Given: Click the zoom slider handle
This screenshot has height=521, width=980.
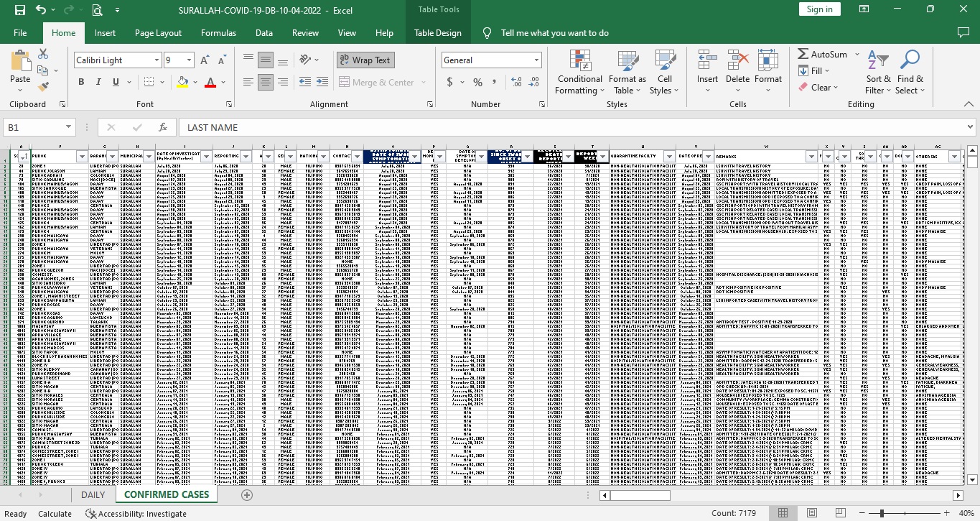Looking at the screenshot, I should 882,514.
